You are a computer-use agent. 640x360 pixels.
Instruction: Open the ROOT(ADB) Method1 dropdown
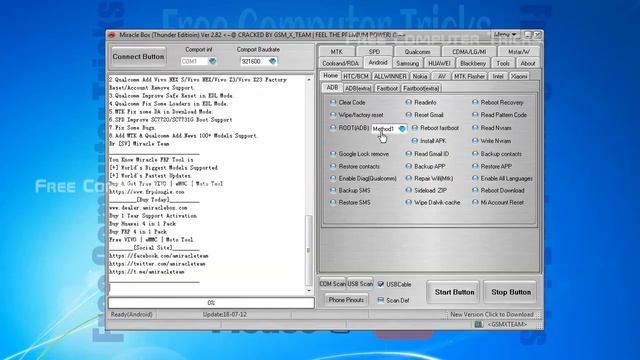402,129
